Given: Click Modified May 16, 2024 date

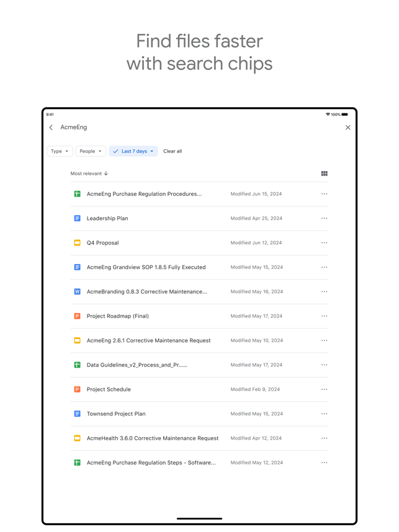Looking at the screenshot, I should pyautogui.click(x=257, y=292).
